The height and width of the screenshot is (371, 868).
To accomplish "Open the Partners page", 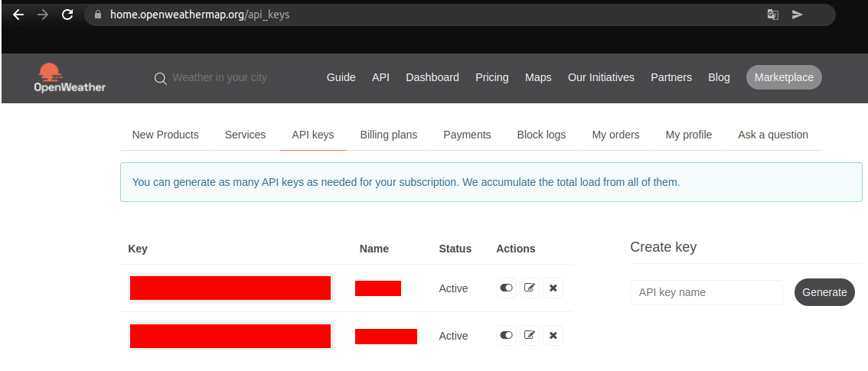I will tap(671, 77).
